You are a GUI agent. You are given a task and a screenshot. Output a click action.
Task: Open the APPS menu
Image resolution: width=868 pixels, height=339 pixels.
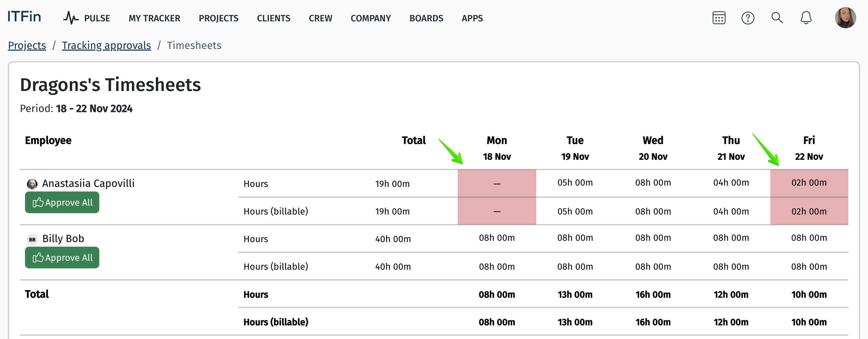pyautogui.click(x=472, y=18)
